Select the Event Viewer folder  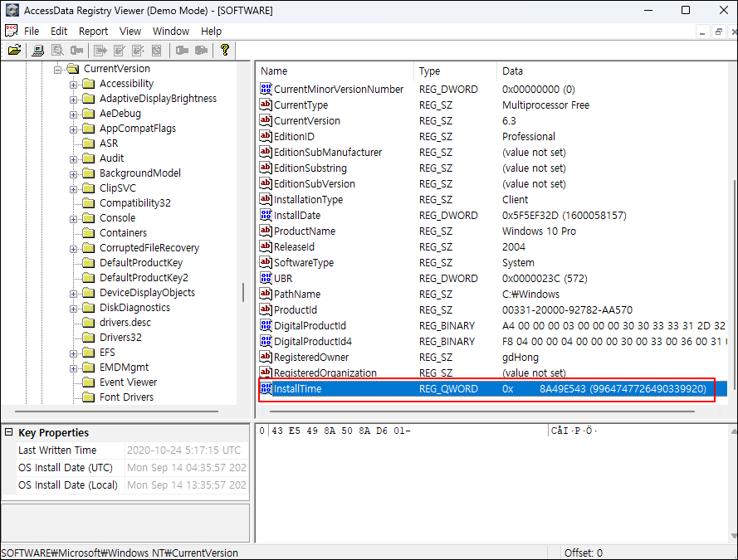point(120,382)
